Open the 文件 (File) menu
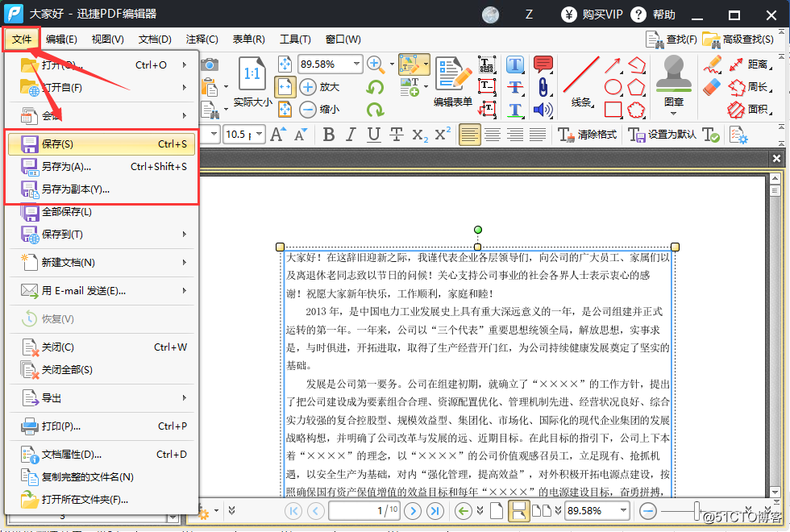The width and height of the screenshot is (790, 532). pyautogui.click(x=22, y=39)
